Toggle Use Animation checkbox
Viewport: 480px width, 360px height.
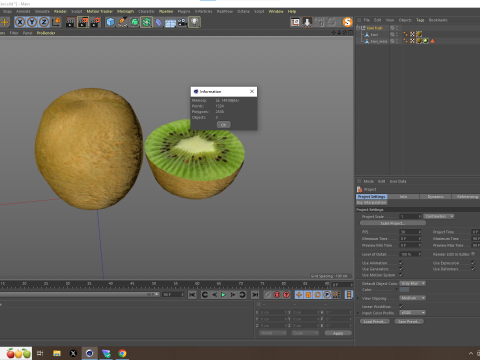(401, 263)
